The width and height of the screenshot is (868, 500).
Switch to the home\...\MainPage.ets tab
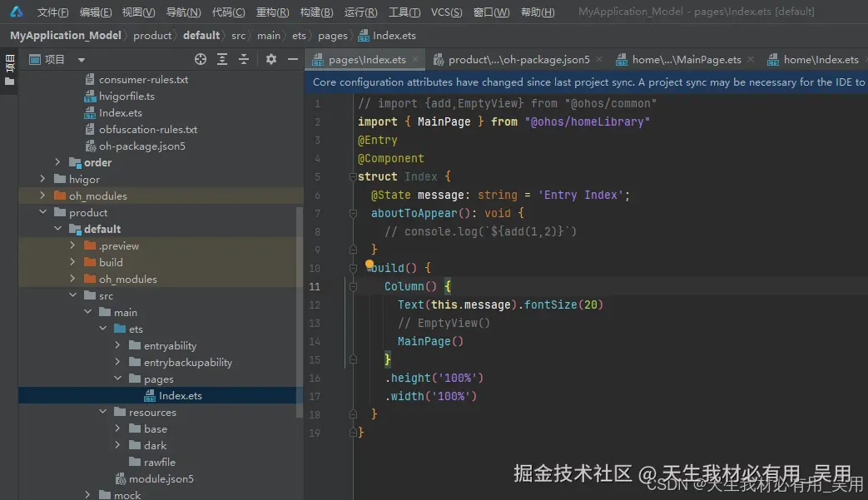point(686,60)
